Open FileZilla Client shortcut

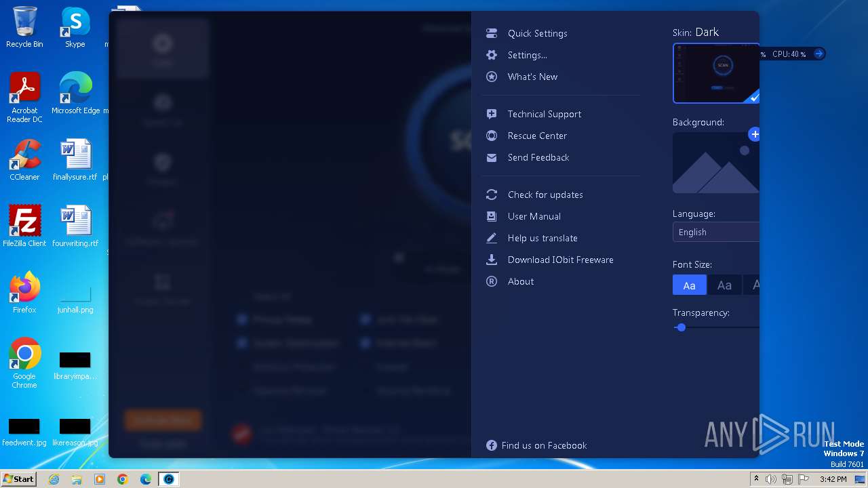point(24,226)
